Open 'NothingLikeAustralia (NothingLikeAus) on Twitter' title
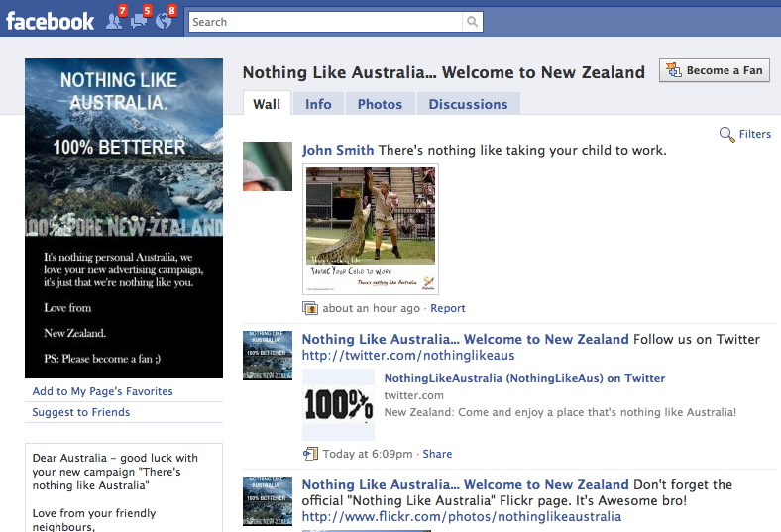Screen dimensions: 781x532 pos(524,378)
